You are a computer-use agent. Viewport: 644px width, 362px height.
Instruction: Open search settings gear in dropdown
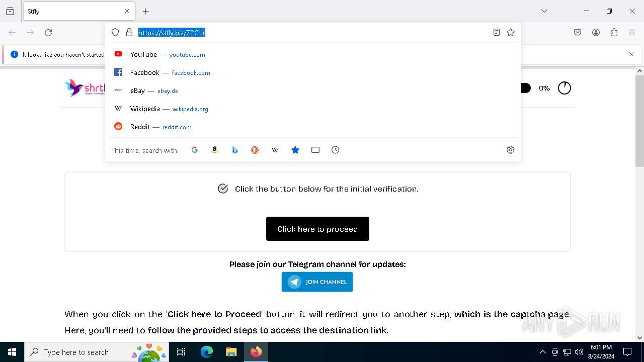tap(511, 150)
